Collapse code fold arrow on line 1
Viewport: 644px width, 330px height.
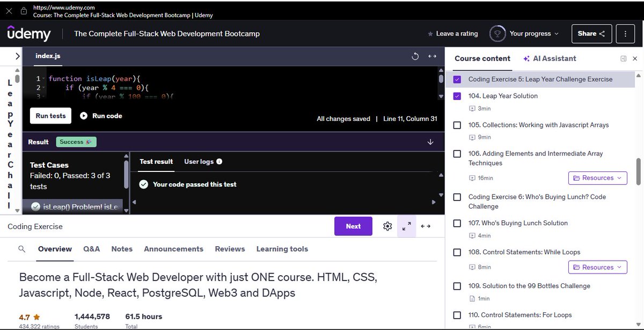[45, 79]
